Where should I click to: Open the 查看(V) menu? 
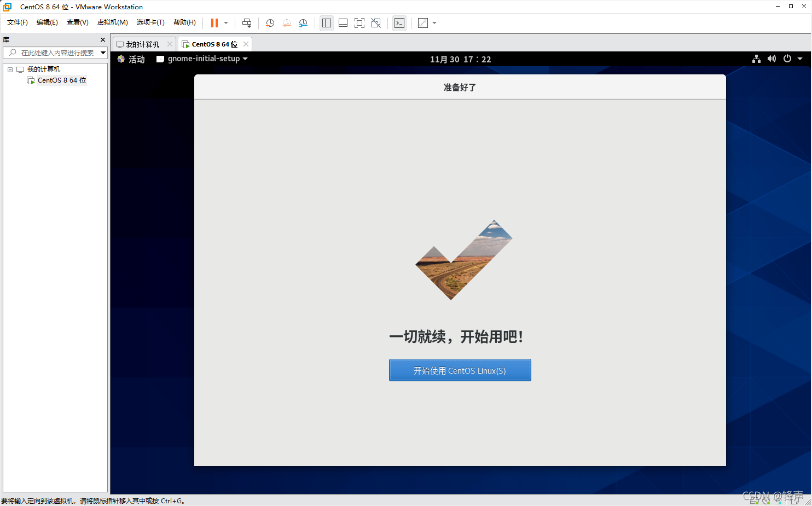point(77,22)
